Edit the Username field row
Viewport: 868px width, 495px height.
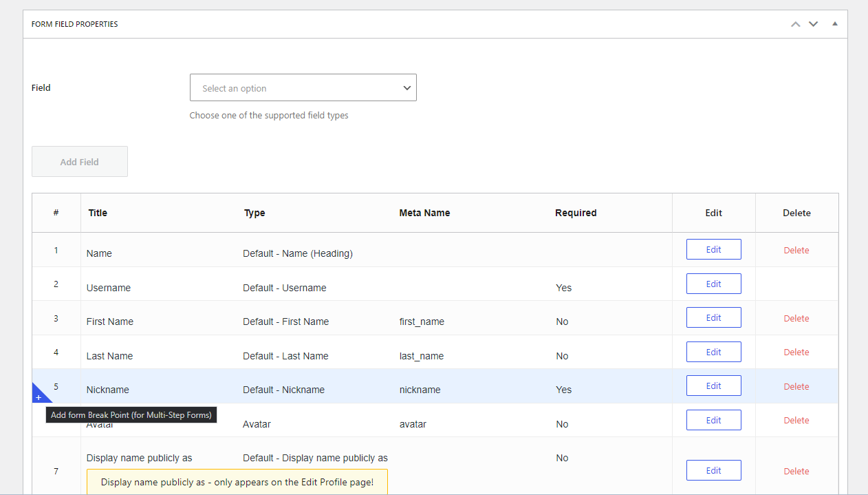[x=714, y=284]
